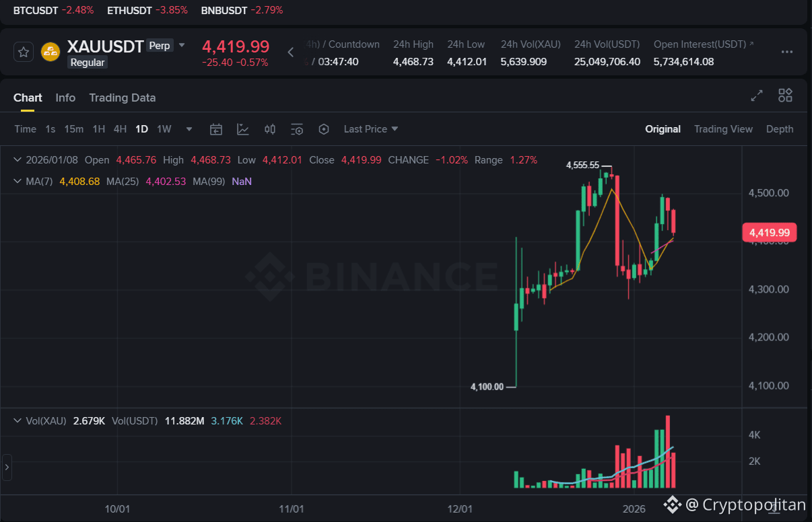Click the Cryptopolitan logo at bottom right
This screenshot has height=522, width=812.
click(672, 505)
